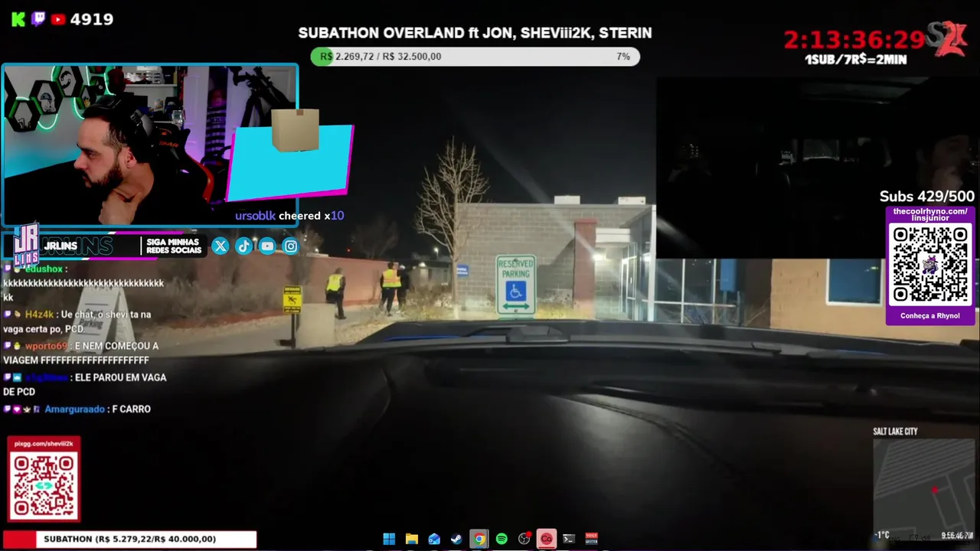980x551 pixels.
Task: Click the JRLINS name banner
Action: (x=60, y=246)
